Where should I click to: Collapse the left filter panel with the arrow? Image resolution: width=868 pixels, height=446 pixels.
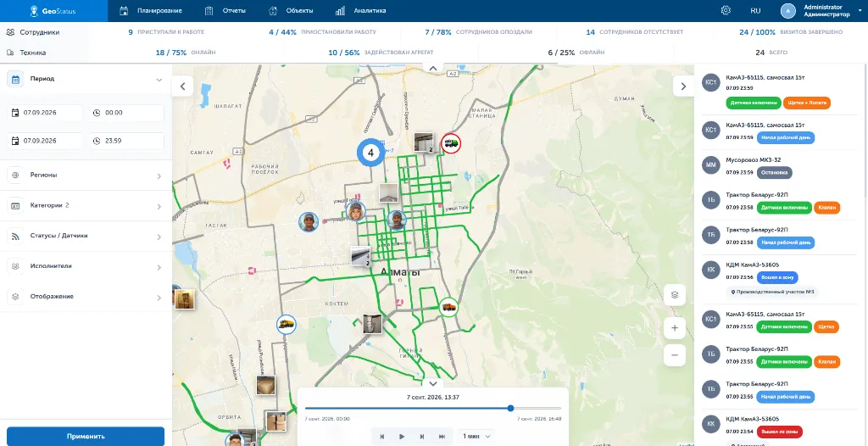[183, 86]
